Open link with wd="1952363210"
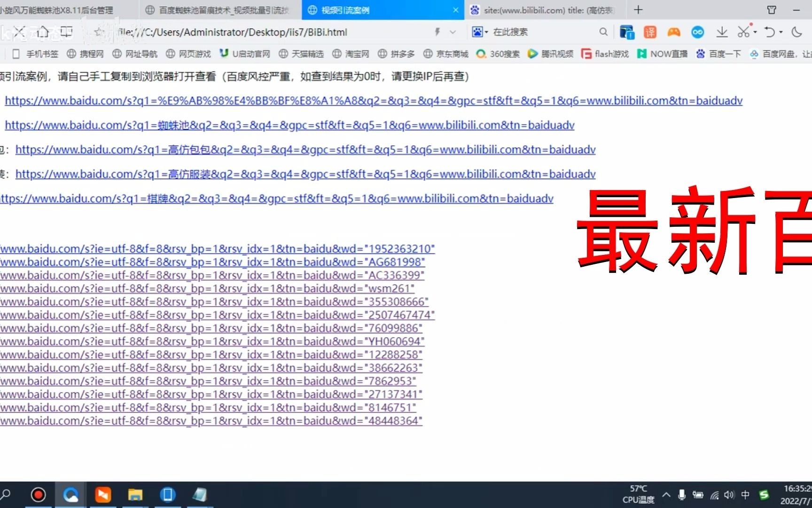 click(x=218, y=249)
